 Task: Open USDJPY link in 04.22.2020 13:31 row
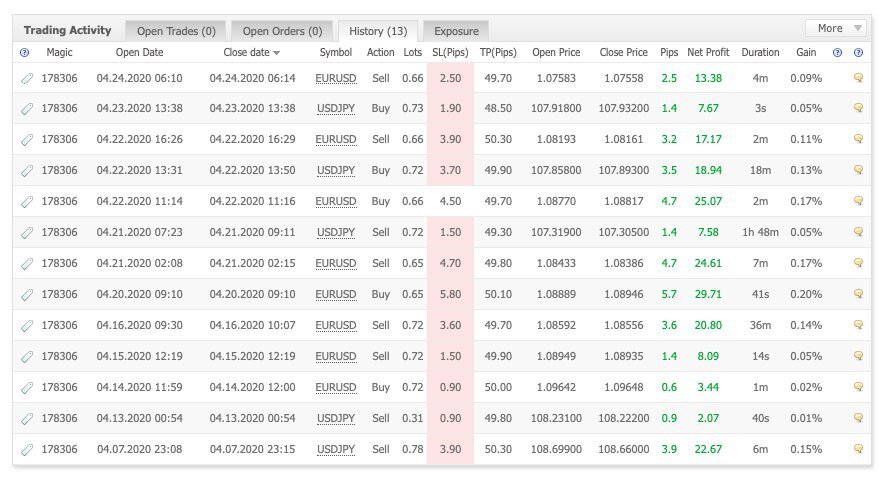335,170
